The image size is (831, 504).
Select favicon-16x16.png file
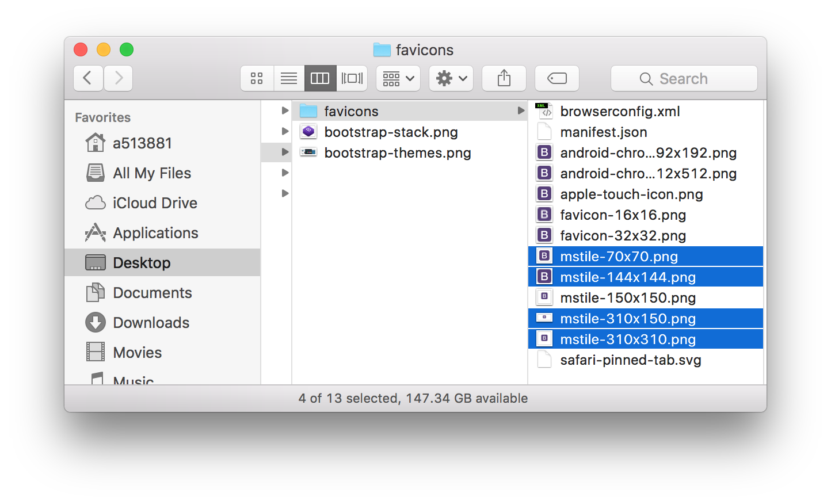[646, 215]
